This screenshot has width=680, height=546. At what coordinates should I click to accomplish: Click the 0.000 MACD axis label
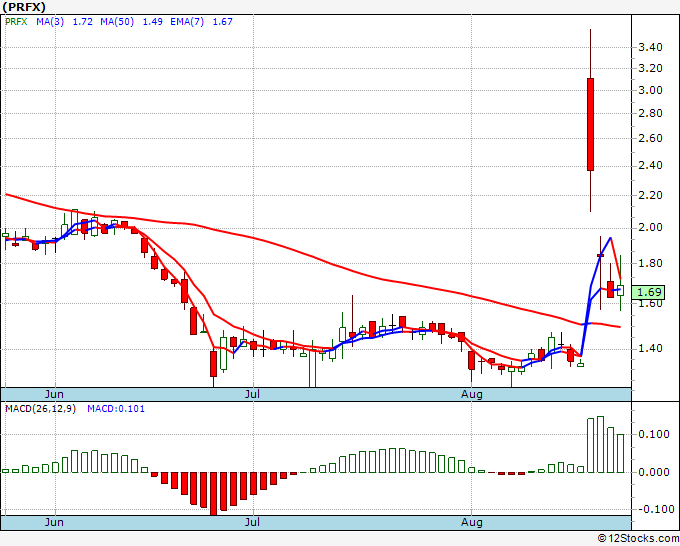(x=654, y=472)
